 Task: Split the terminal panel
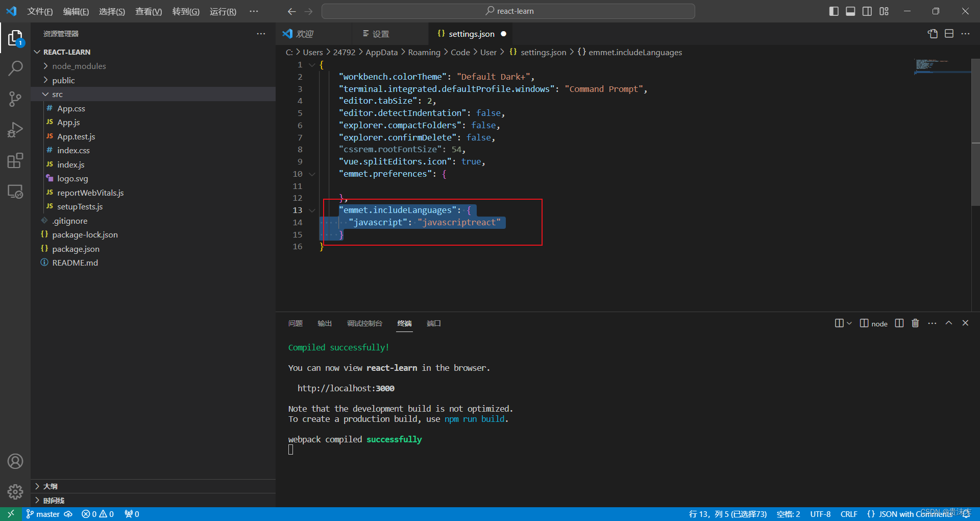click(x=899, y=323)
